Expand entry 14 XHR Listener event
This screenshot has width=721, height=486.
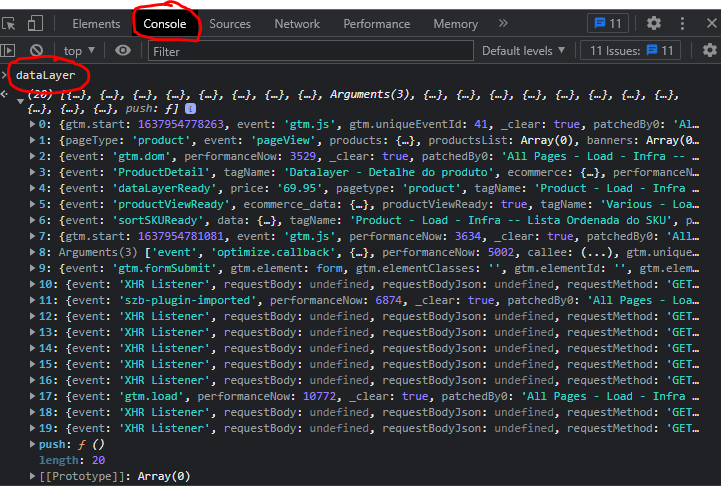click(32, 348)
